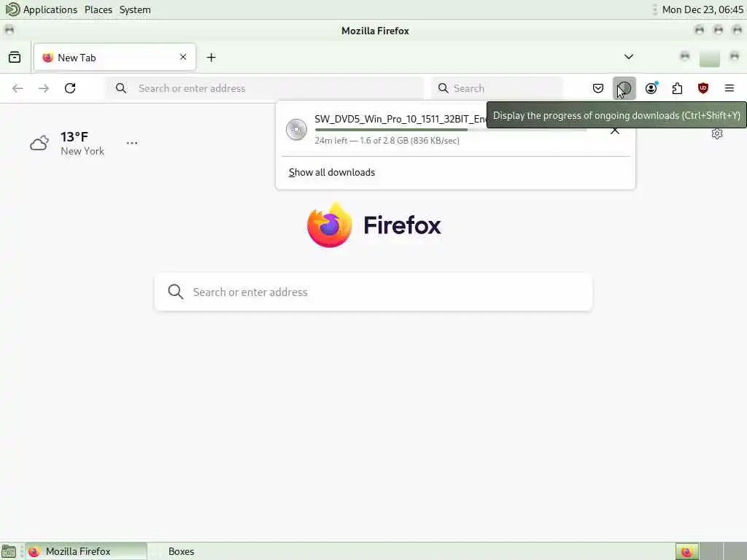747x560 pixels.
Task: Open the hamburger application menu
Action: click(x=729, y=88)
